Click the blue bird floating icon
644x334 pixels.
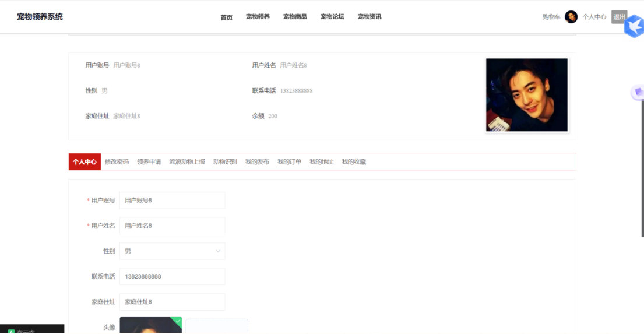(635, 26)
